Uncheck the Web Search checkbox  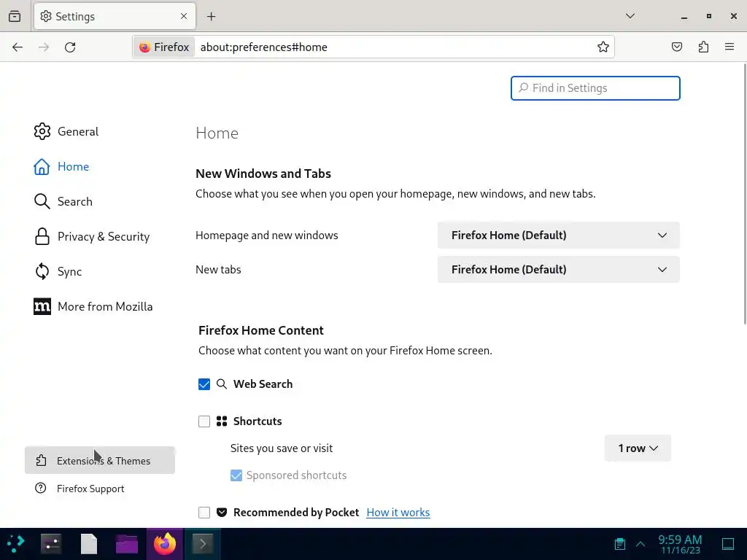click(x=204, y=384)
